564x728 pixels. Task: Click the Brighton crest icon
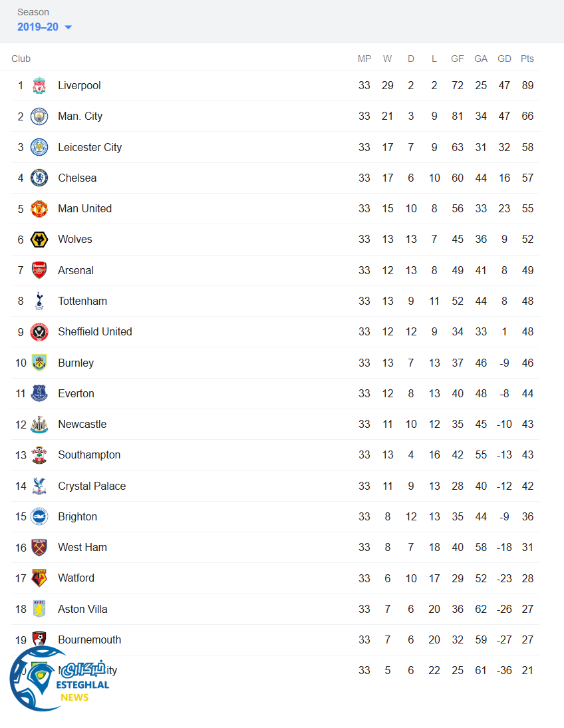click(x=39, y=517)
